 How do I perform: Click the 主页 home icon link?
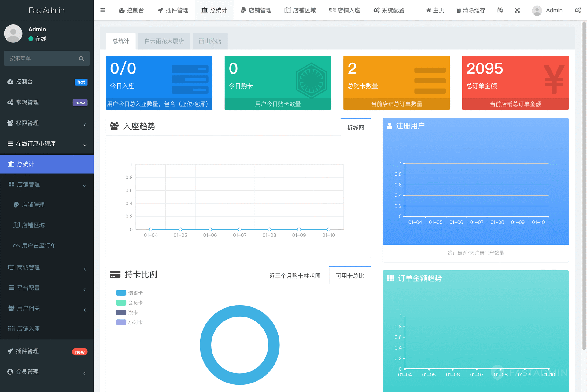435,10
